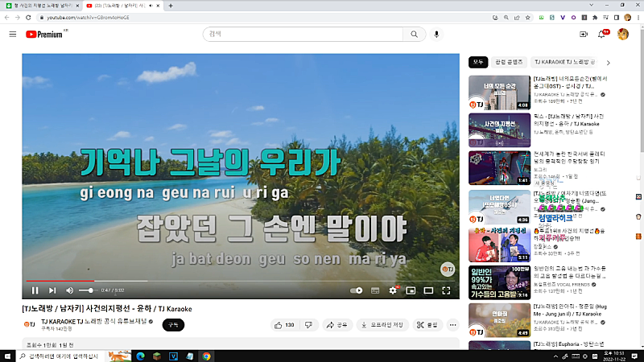Show hidden system tray icons

[x=555, y=356]
